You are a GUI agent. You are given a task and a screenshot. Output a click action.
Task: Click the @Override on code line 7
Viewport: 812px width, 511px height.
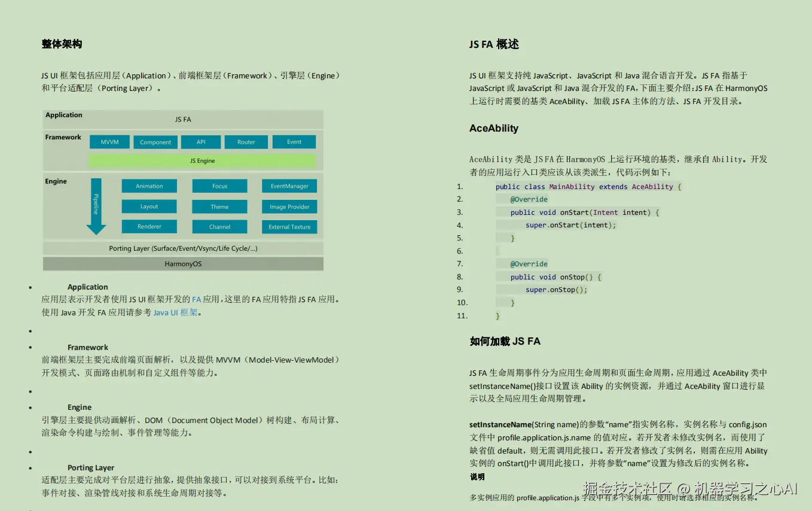(529, 264)
